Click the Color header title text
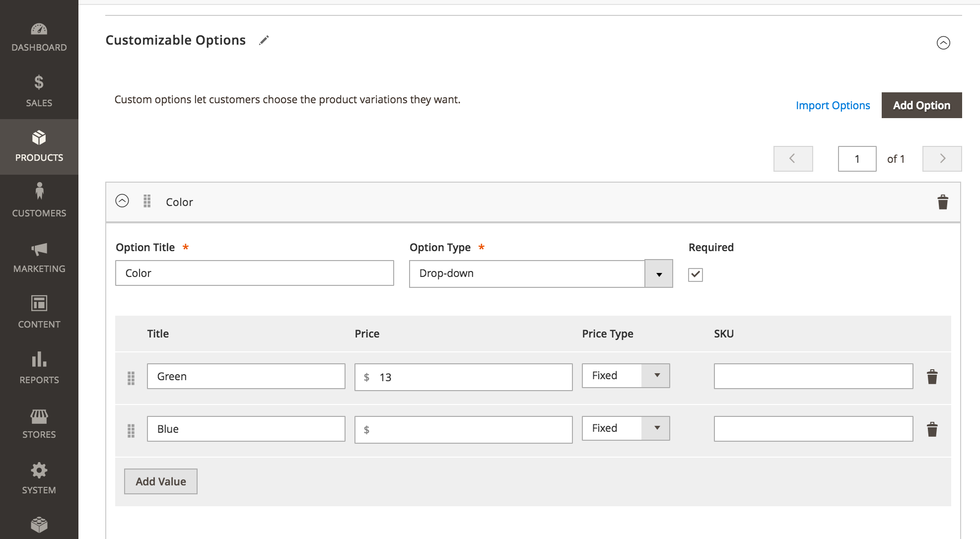 pyautogui.click(x=179, y=202)
